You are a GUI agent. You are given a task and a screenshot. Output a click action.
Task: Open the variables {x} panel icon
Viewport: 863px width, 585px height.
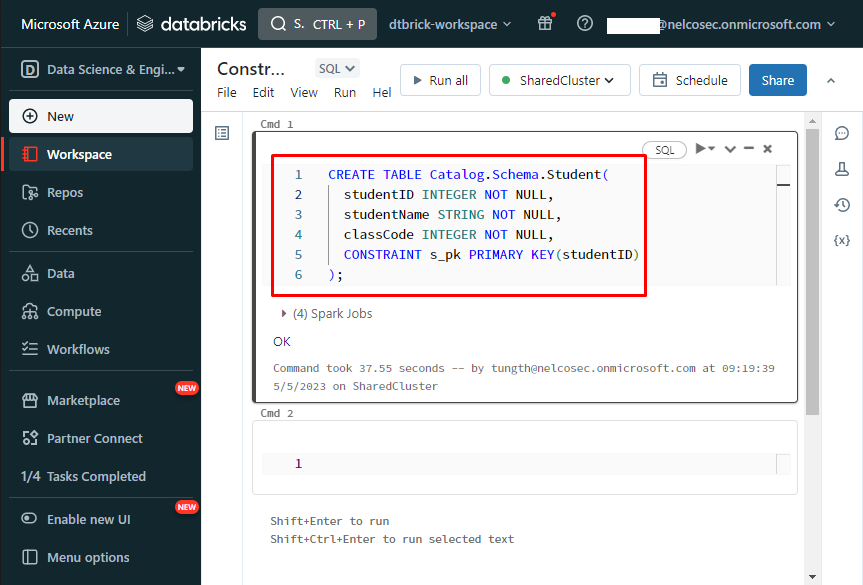[841, 241]
